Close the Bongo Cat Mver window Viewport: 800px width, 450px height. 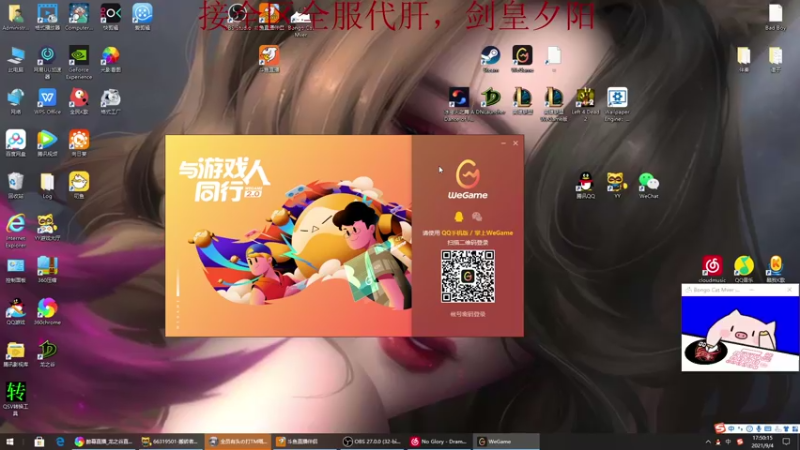pos(789,290)
